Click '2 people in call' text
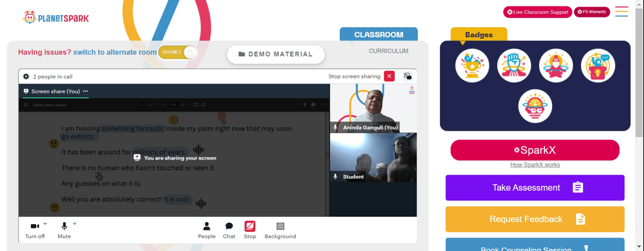The width and height of the screenshot is (644, 251). [53, 77]
